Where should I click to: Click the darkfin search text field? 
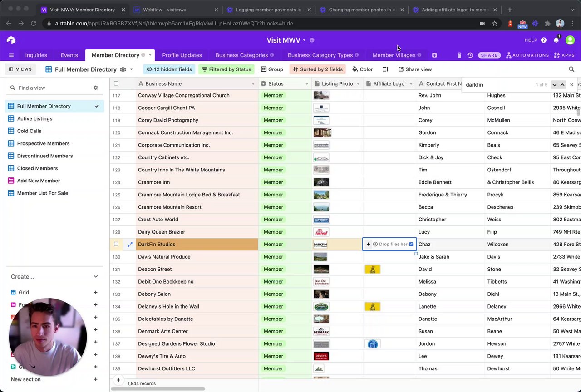point(497,85)
